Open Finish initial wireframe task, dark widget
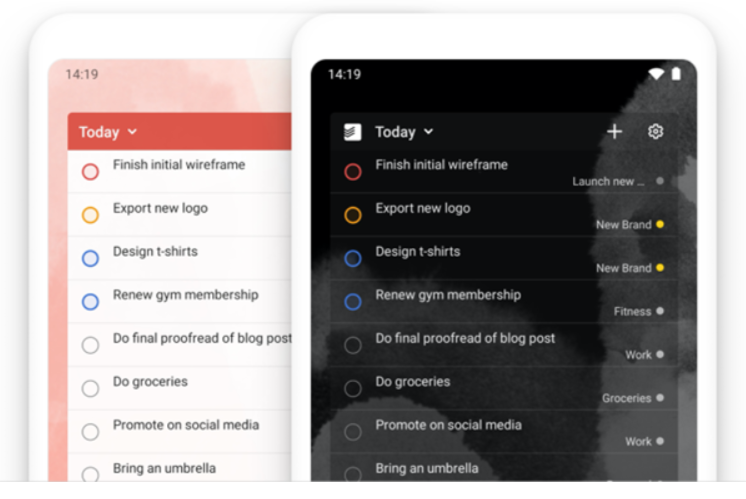 442,165
